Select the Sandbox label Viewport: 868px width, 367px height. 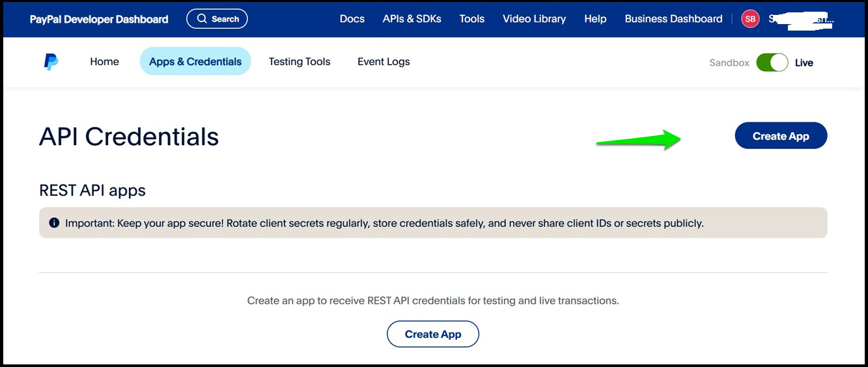click(x=729, y=62)
